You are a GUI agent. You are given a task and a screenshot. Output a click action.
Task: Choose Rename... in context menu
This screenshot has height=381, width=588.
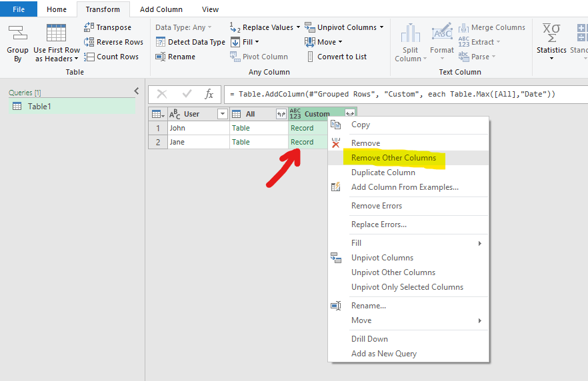coord(409,306)
